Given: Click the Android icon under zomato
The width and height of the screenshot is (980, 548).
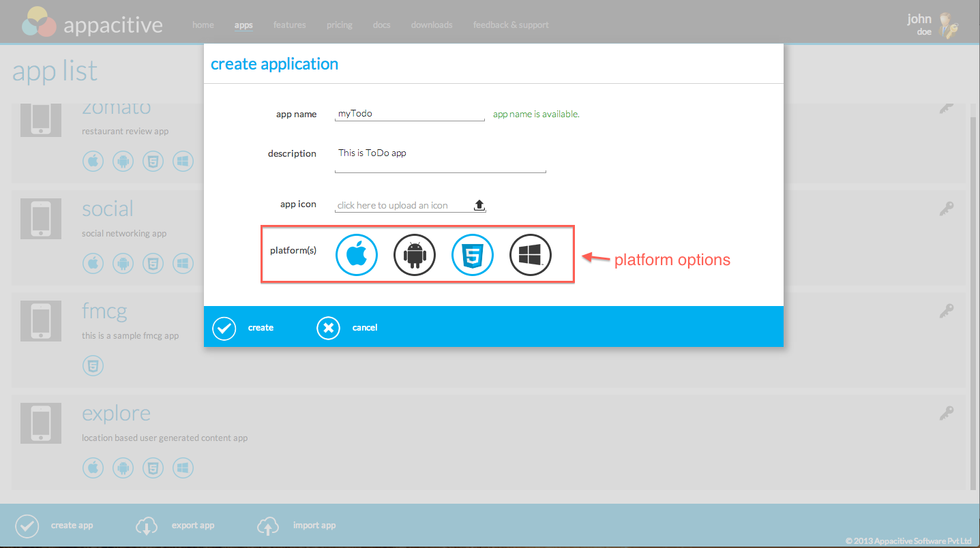Looking at the screenshot, I should [123, 162].
